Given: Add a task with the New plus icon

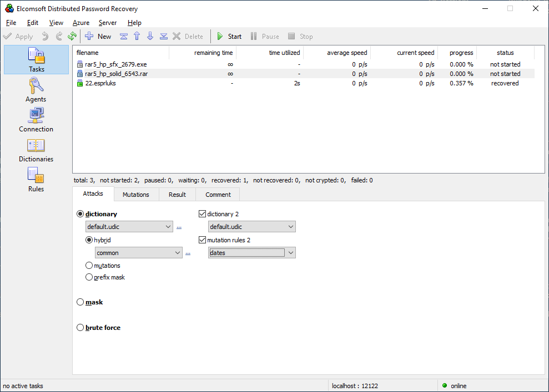Looking at the screenshot, I should pos(89,36).
